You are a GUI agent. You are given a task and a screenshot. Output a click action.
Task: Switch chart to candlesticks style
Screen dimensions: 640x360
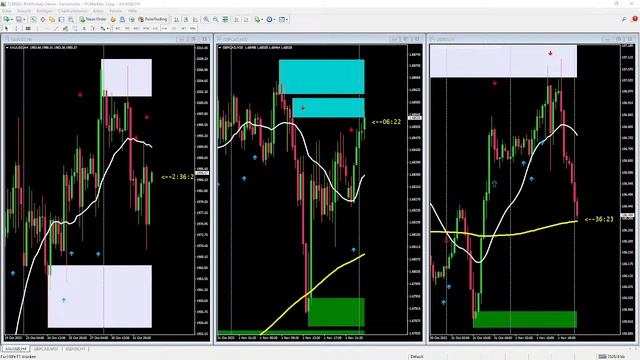[186, 19]
